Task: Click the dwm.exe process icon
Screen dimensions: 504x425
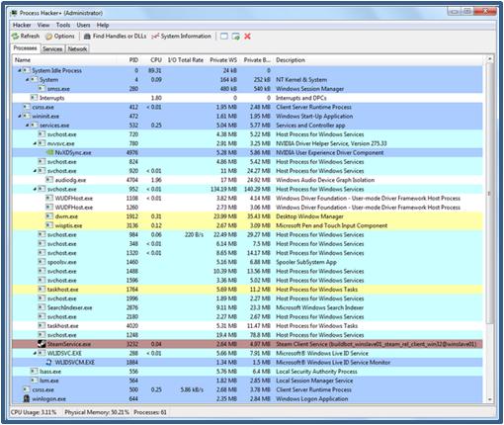Action: coord(49,216)
